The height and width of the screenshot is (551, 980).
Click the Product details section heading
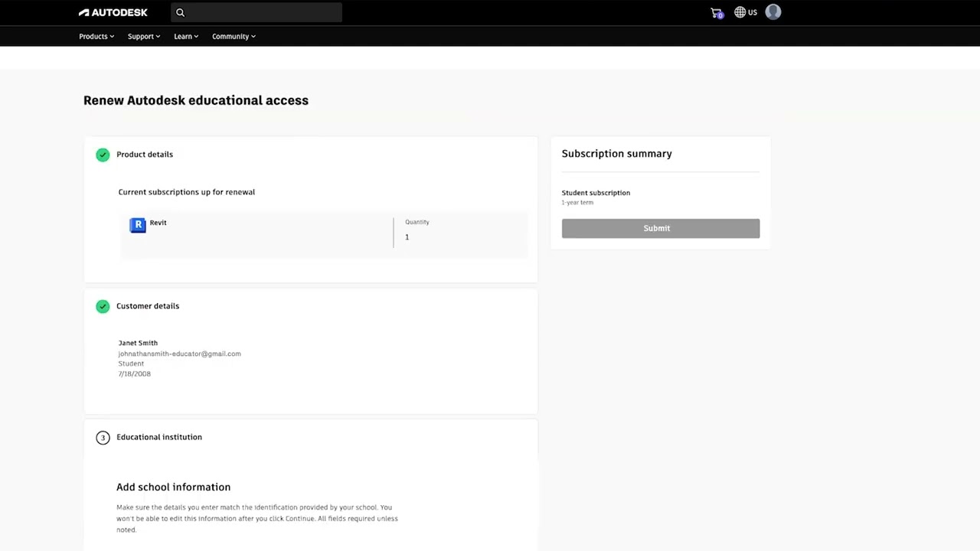click(x=145, y=155)
